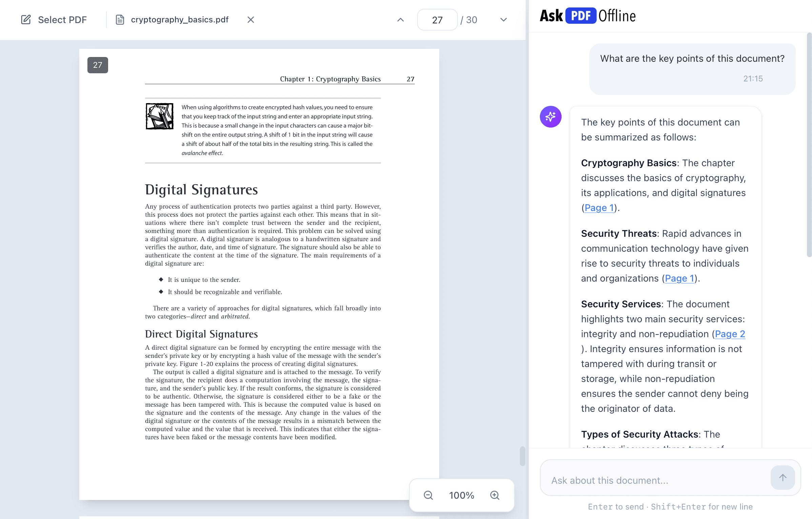812x519 pixels.
Task: Go to the previous page with the chevron
Action: tap(400, 19)
